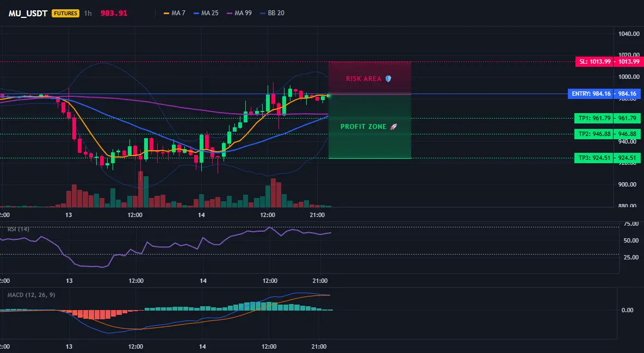The width and height of the screenshot is (644, 353).
Task: Click the 0.00 MACD axis value
Action: (x=627, y=310)
